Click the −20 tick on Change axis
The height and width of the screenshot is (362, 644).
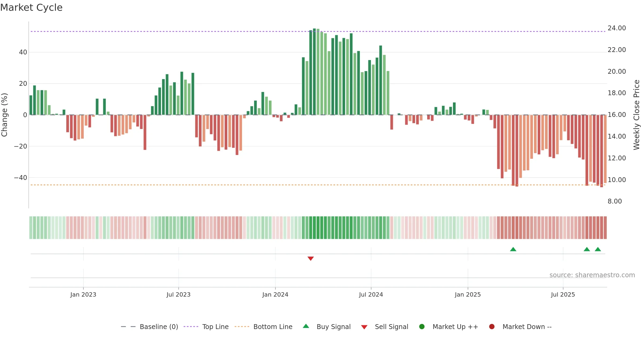click(x=20, y=146)
